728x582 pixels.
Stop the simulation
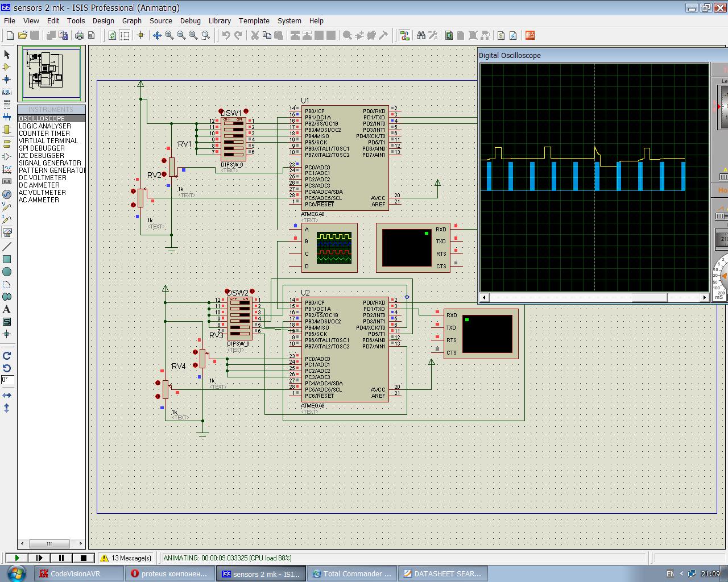[x=83, y=558]
